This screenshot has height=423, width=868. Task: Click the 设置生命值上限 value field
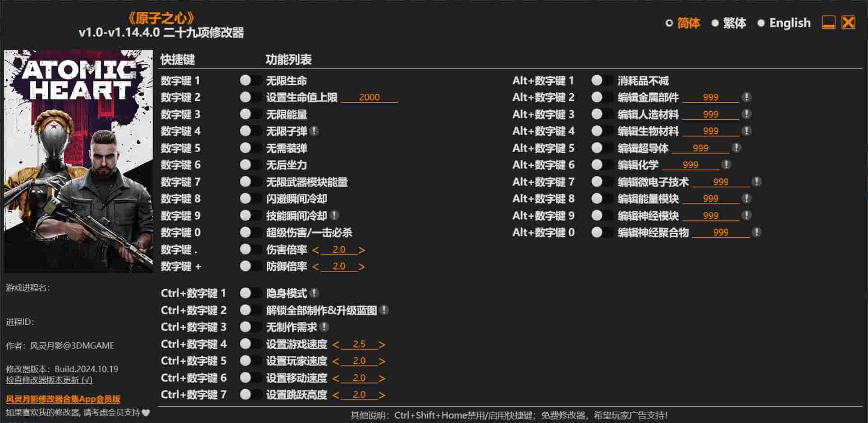coord(369,97)
